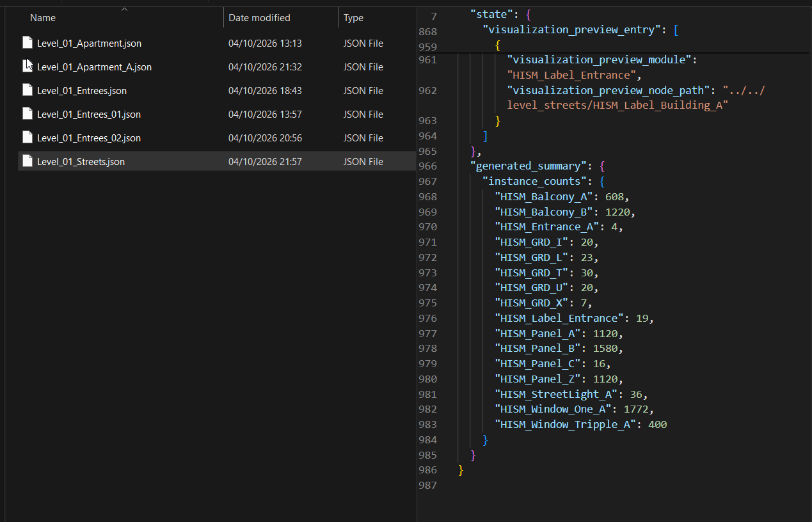Click the file icon of Level_01_Streets.json
The height and width of the screenshot is (522, 812).
coord(27,161)
